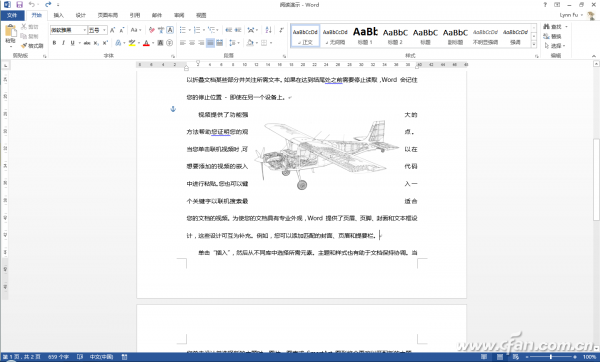Click the Find binoculars icon
This screenshot has width=600, height=362.
coord(546,26)
